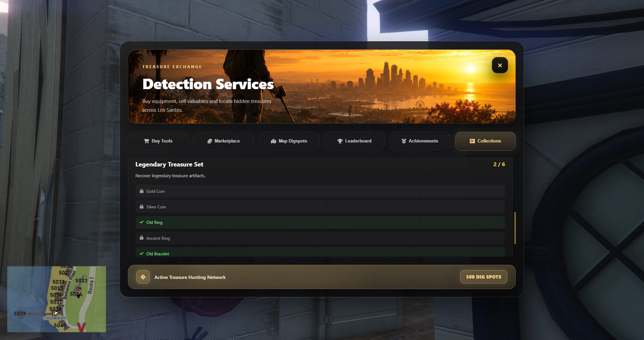Click the shopping cart icon in Buy Tools
The height and width of the screenshot is (340, 644).
(x=146, y=141)
